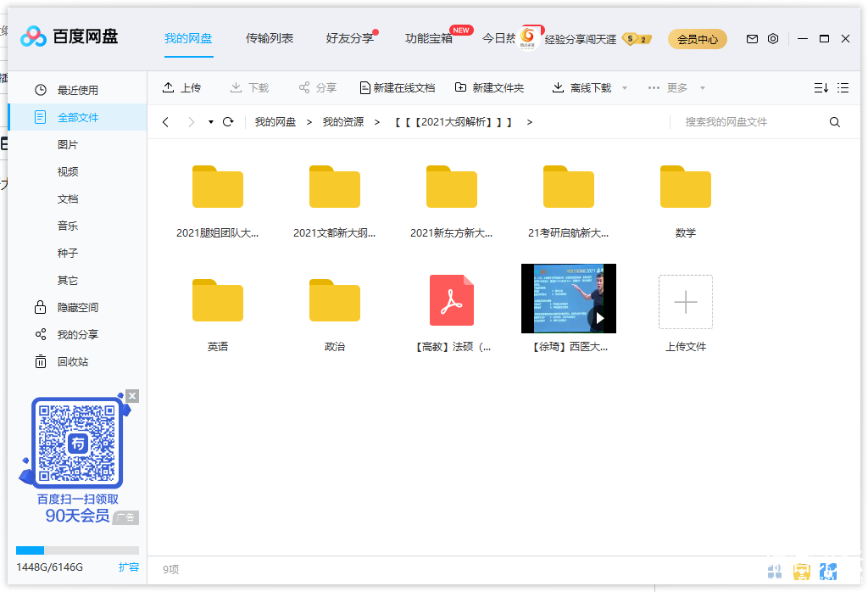Screen dimensions: 868x592
Task: Click the storage usage progress bar
Action: [77, 550]
